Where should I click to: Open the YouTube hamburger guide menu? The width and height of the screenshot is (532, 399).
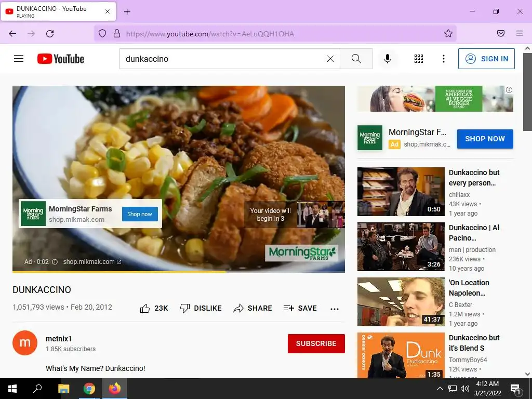(x=19, y=59)
